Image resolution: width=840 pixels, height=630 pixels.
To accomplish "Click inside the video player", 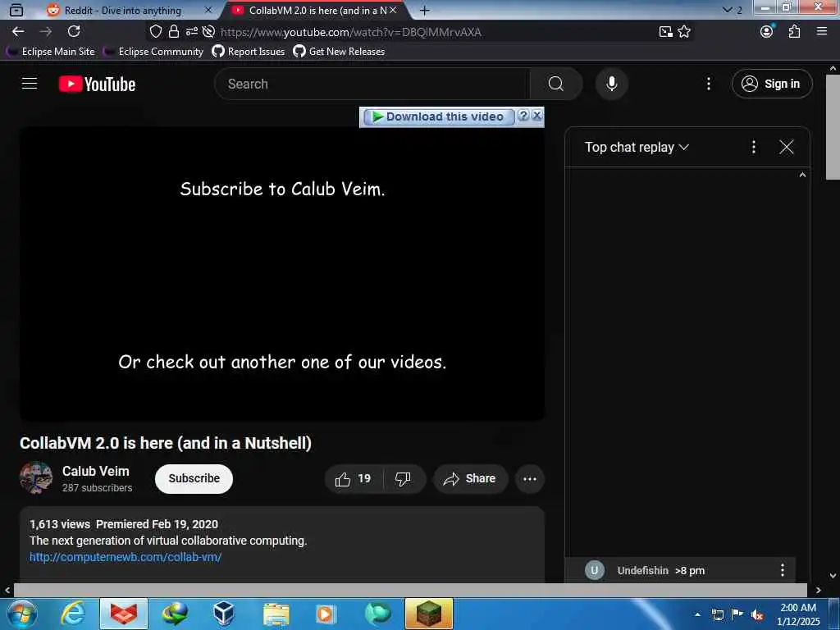I will 282,273.
